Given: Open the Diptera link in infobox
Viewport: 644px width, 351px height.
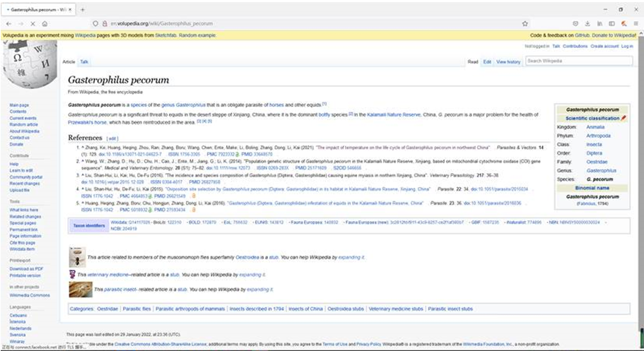Looking at the screenshot, I should coord(595,153).
